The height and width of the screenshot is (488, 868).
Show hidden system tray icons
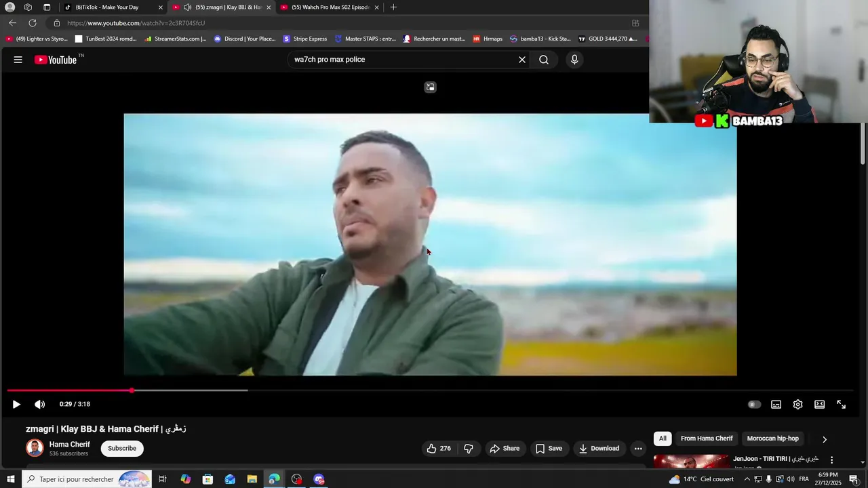point(747,479)
